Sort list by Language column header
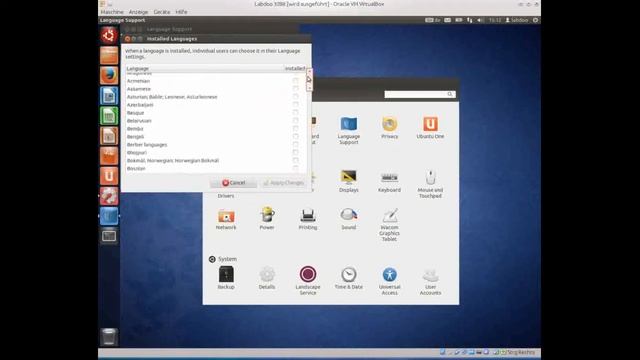The width and height of the screenshot is (640, 360). click(x=204, y=69)
